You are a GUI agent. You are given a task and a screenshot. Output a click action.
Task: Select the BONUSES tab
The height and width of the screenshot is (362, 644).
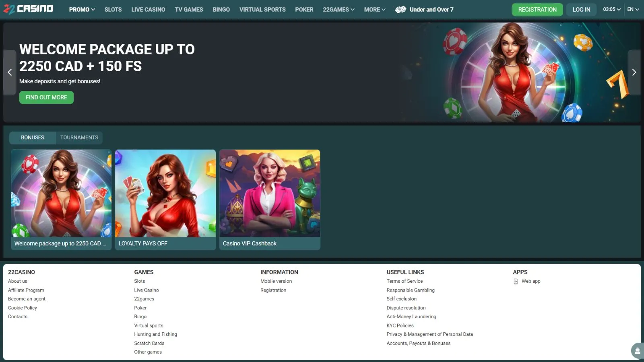coord(33,138)
